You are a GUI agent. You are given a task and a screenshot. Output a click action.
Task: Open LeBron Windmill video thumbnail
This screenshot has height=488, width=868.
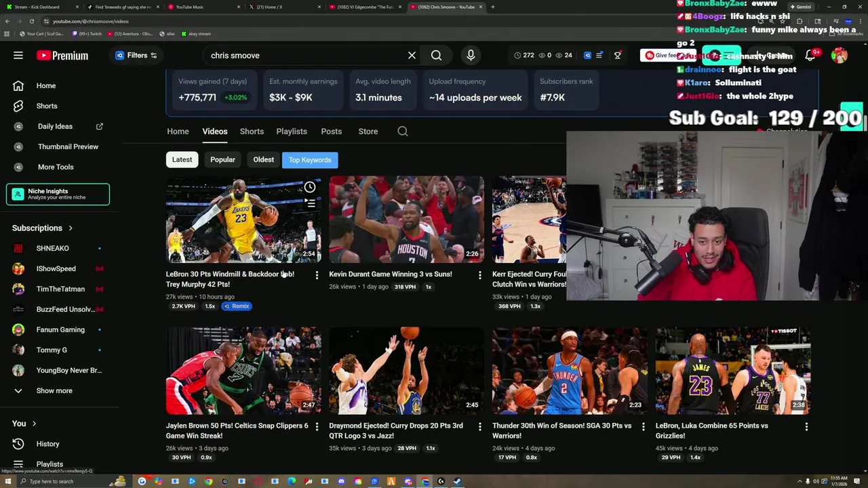243,220
